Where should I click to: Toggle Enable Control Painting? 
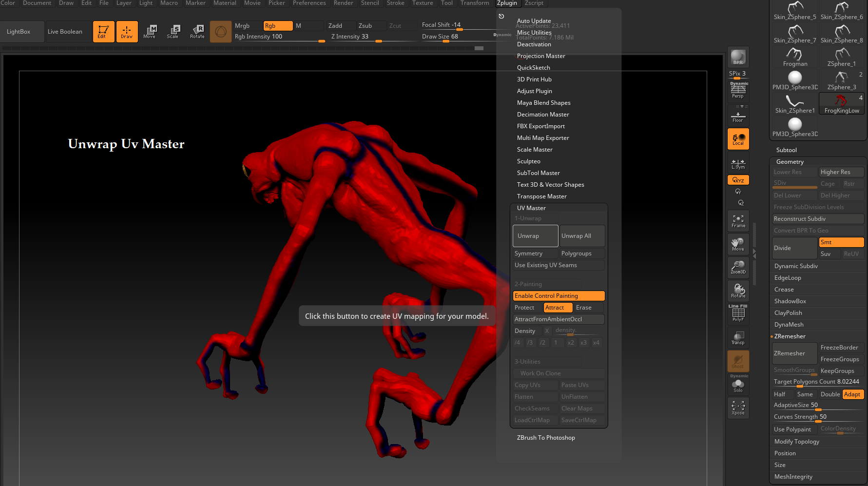559,296
